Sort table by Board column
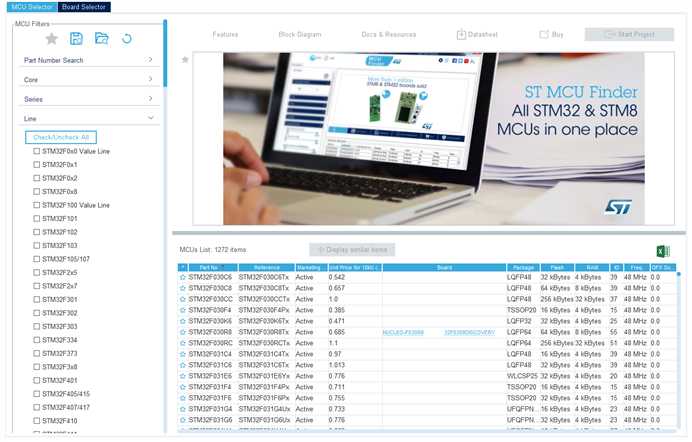Screen dimensions: 692x442 444,268
